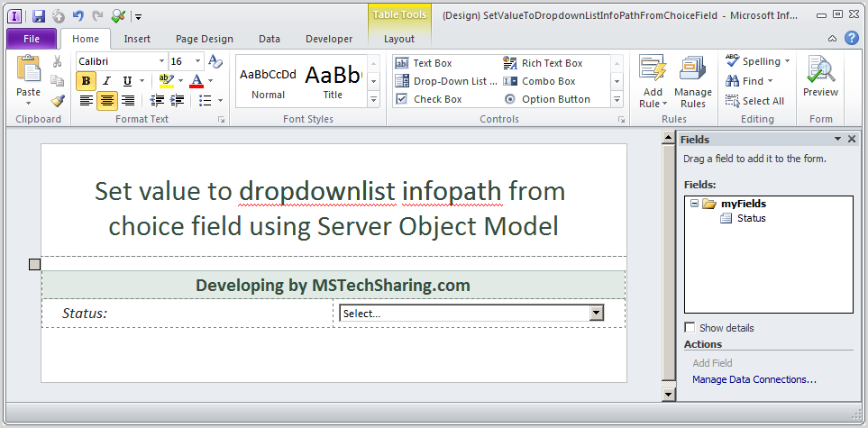
Task: Toggle Italic formatting
Action: click(x=107, y=81)
